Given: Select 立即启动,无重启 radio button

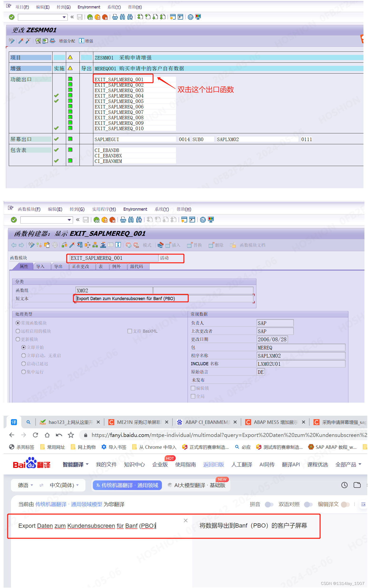Looking at the screenshot, I should point(24,356).
